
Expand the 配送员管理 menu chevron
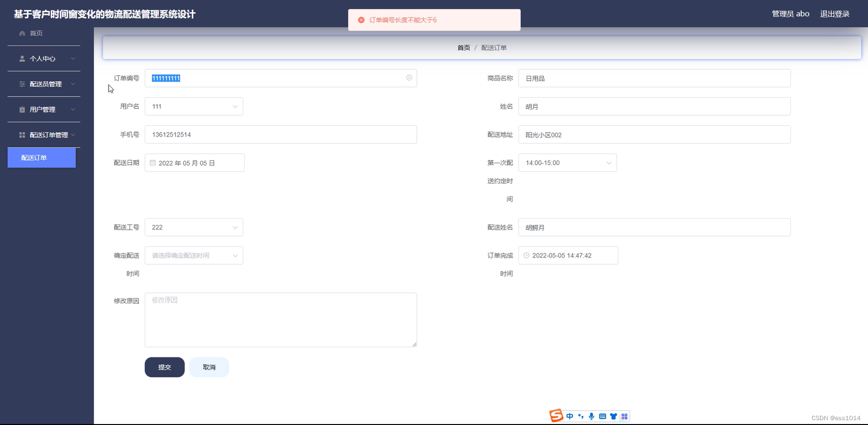point(73,84)
